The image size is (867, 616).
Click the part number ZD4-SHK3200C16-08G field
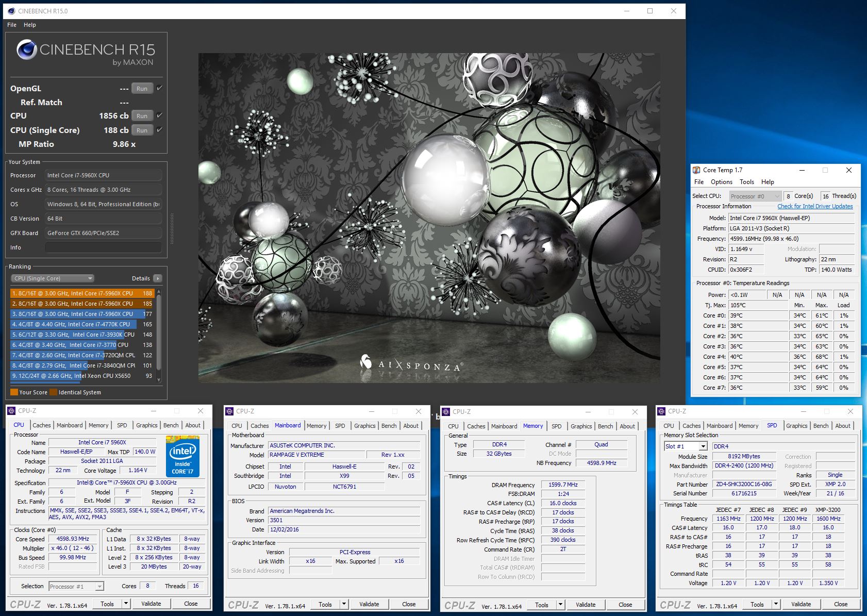[744, 485]
